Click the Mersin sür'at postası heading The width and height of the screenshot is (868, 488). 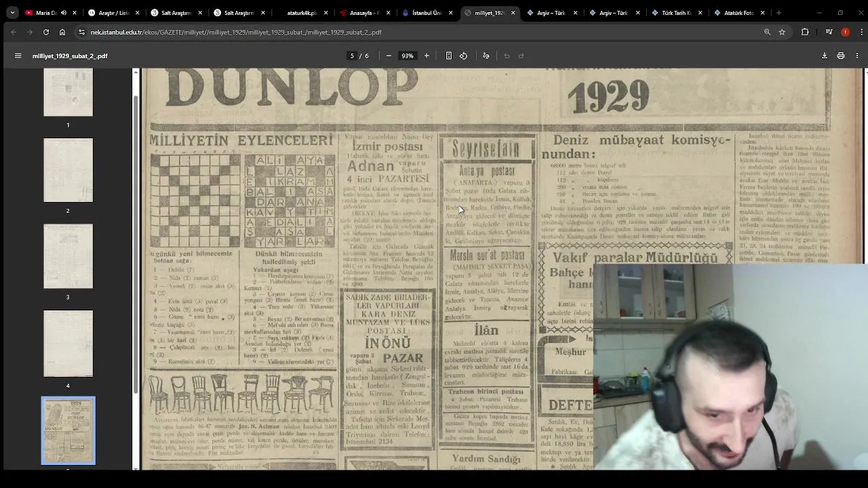tap(487, 256)
